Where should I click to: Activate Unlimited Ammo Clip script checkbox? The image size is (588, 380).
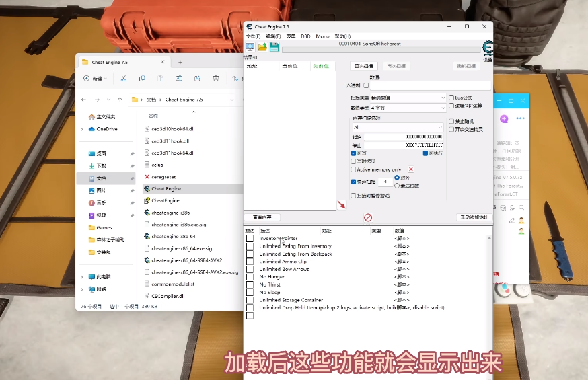[250, 262]
